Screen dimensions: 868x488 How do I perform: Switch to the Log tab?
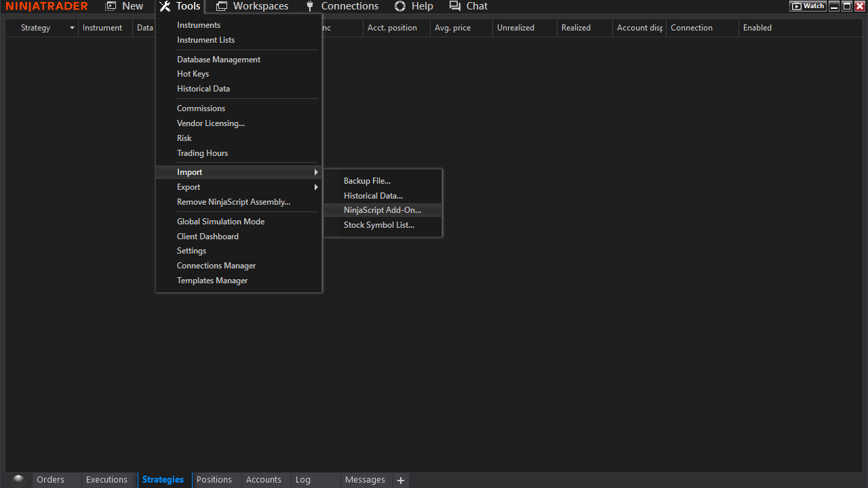tap(302, 479)
